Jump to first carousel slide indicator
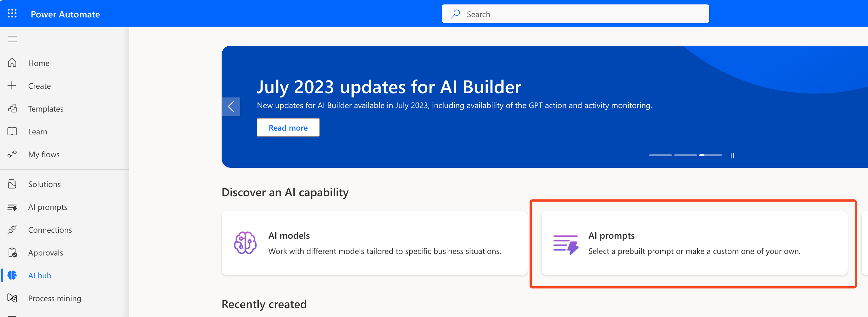Viewport: 868px width, 317px height. click(x=660, y=155)
